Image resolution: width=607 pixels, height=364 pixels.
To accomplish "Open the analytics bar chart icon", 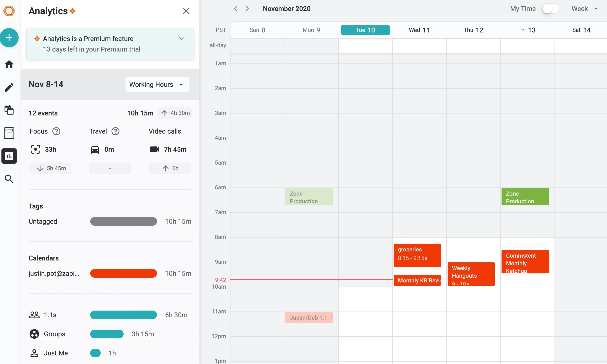I will 9,156.
